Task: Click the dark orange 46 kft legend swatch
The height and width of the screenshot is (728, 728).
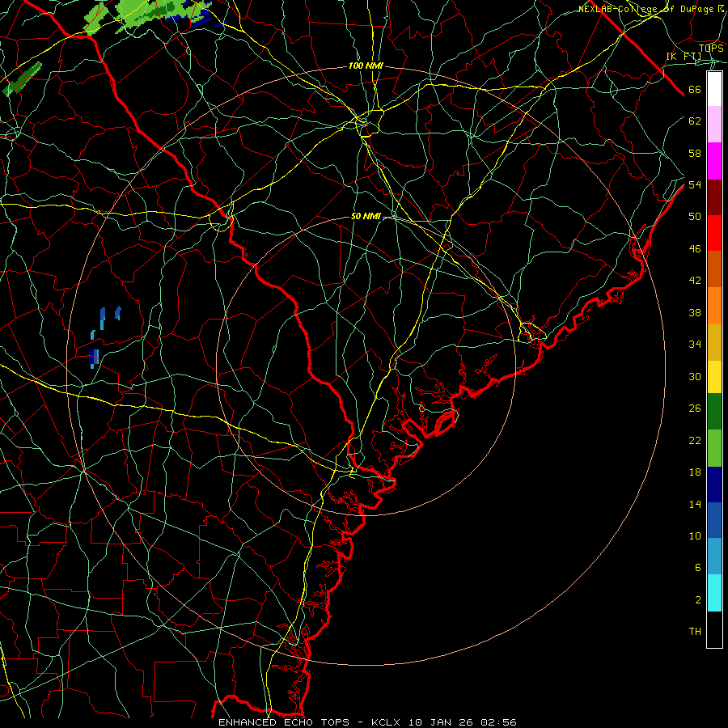Action: coord(714,269)
